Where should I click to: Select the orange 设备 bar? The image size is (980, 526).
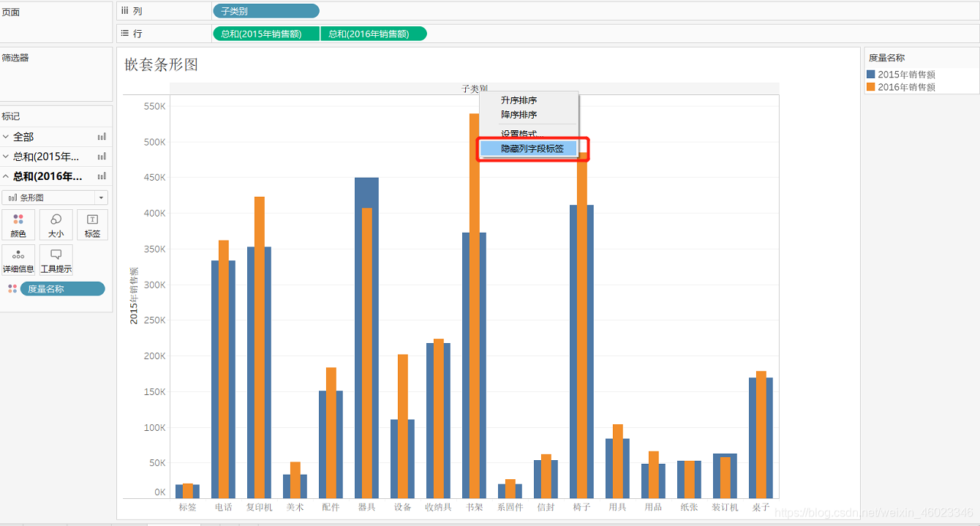point(402,427)
